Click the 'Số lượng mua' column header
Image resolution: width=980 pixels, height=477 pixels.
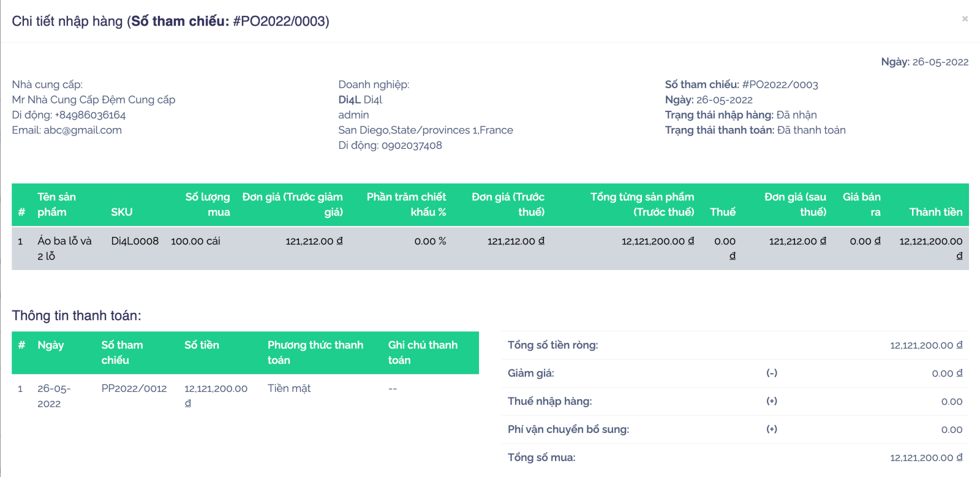208,205
